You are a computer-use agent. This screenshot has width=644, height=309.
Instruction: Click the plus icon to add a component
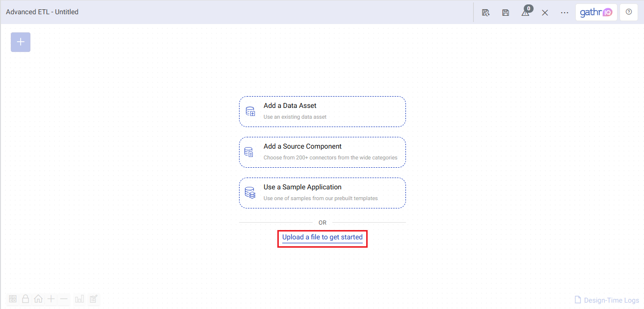click(x=20, y=42)
